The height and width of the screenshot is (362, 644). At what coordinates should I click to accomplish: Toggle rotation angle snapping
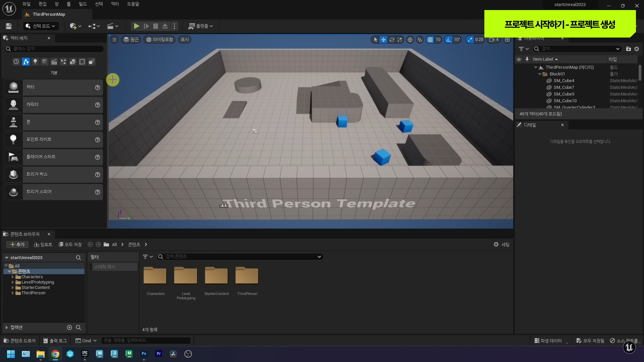point(448,40)
